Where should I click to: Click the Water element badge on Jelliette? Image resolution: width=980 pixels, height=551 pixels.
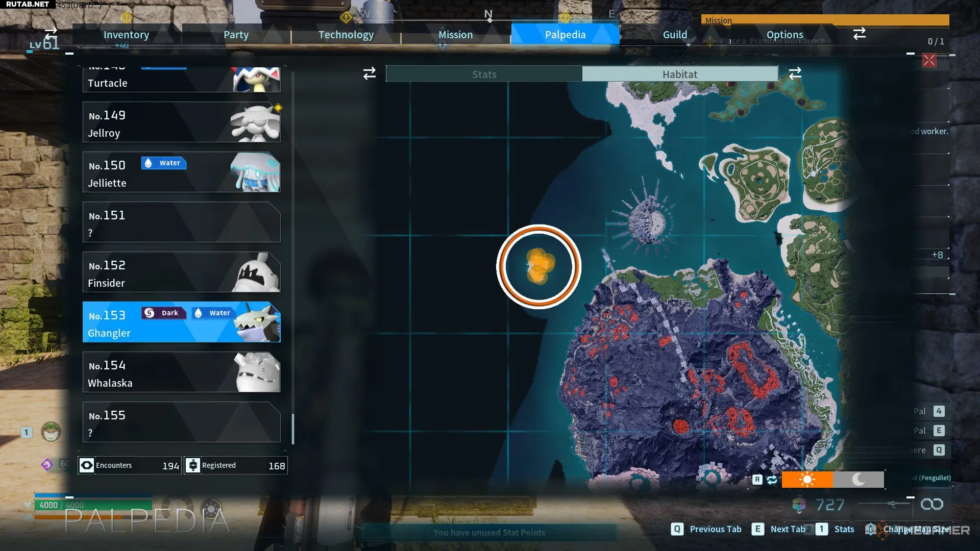tap(164, 163)
